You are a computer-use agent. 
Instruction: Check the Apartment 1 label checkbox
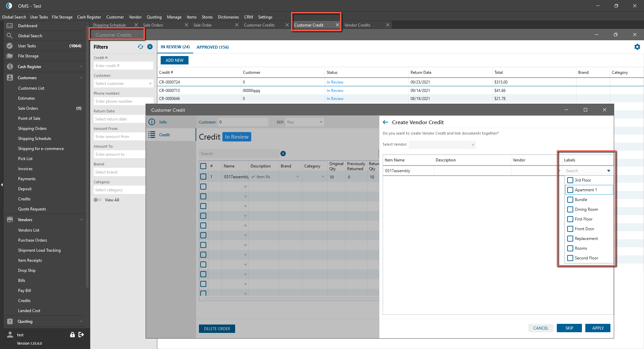tap(570, 190)
